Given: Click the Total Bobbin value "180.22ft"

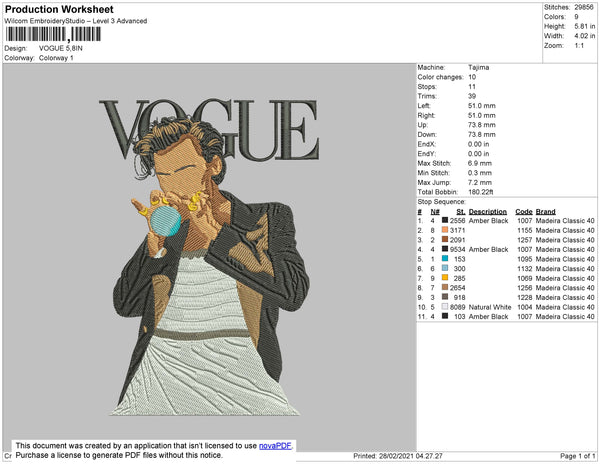Looking at the screenshot, I should click(481, 192).
